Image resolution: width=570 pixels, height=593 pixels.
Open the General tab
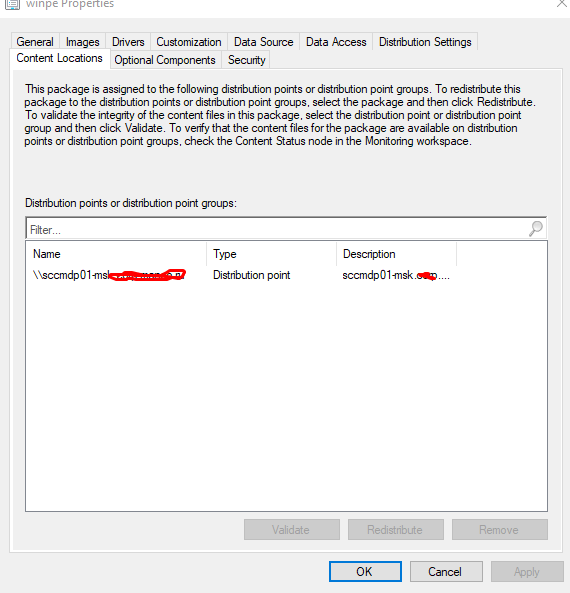point(35,42)
